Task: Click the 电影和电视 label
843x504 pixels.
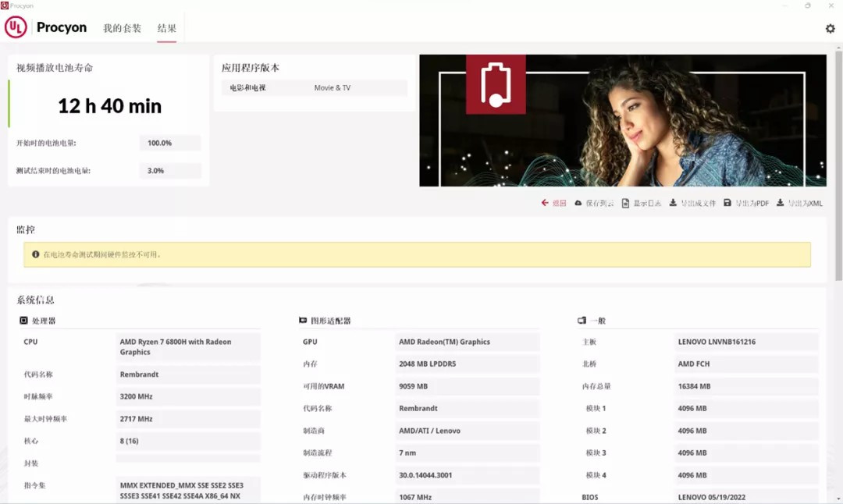Action: point(248,87)
